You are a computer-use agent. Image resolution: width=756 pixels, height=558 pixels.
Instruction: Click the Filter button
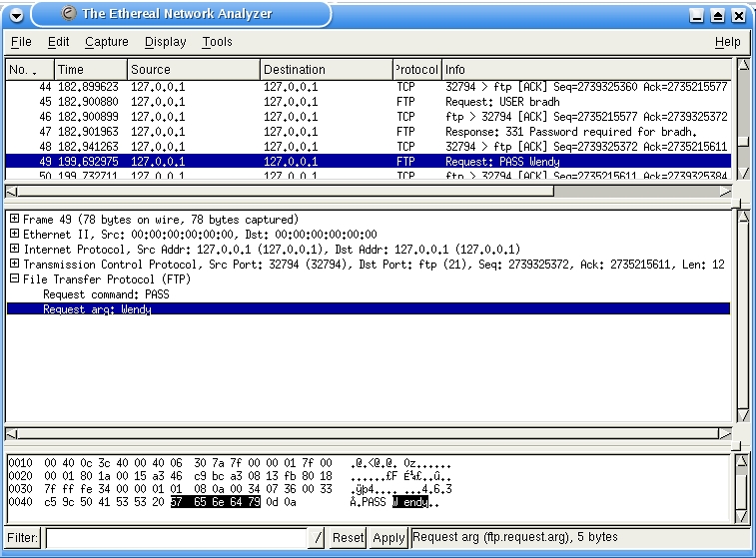(x=23, y=537)
